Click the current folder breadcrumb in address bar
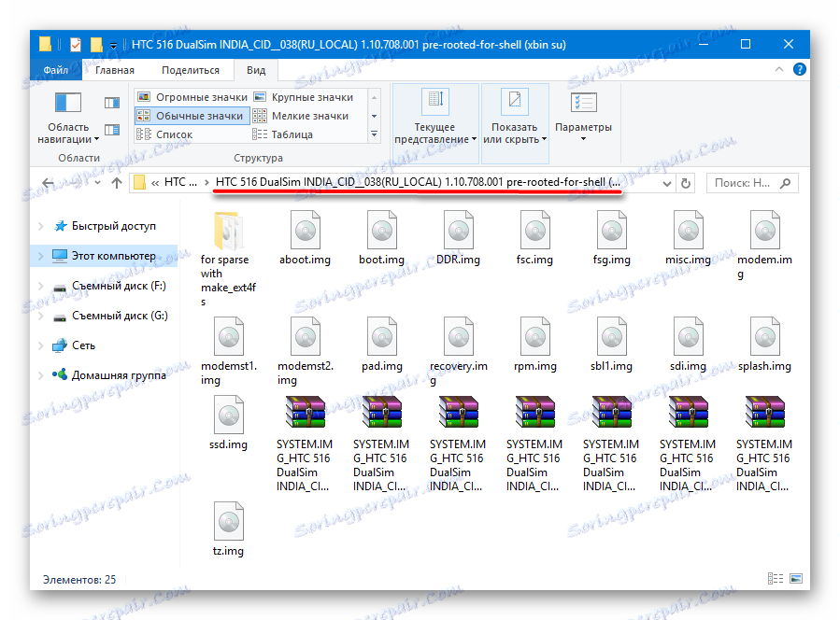 point(418,183)
